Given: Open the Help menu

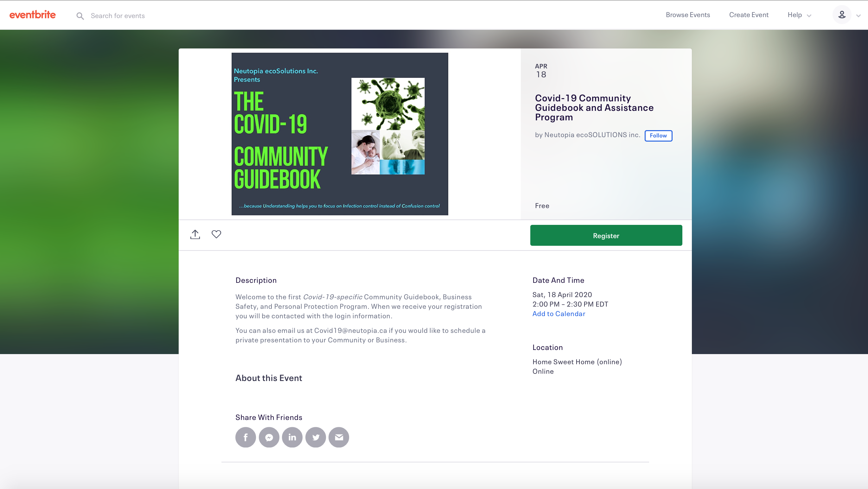Looking at the screenshot, I should [794, 15].
